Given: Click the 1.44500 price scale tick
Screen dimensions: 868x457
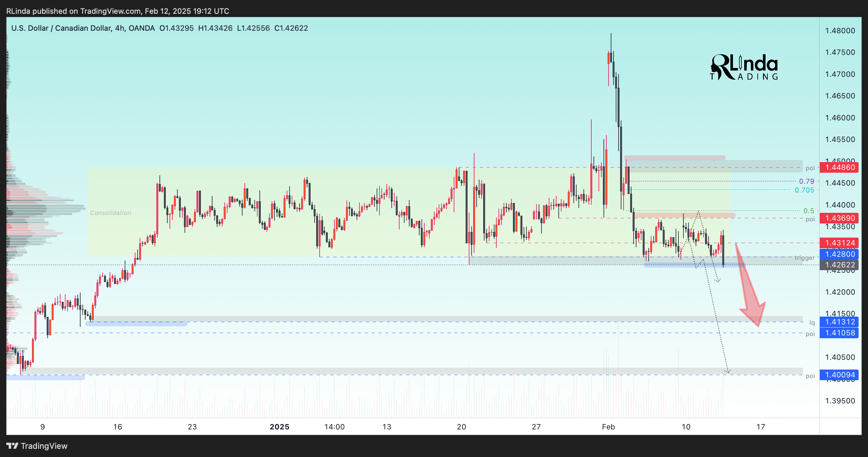Looking at the screenshot, I should (840, 183).
